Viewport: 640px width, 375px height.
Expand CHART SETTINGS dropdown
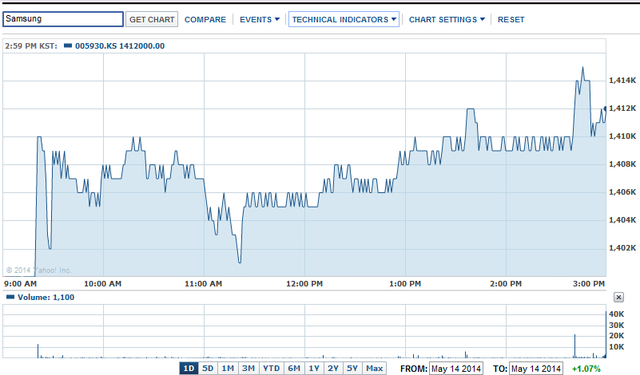(x=447, y=20)
